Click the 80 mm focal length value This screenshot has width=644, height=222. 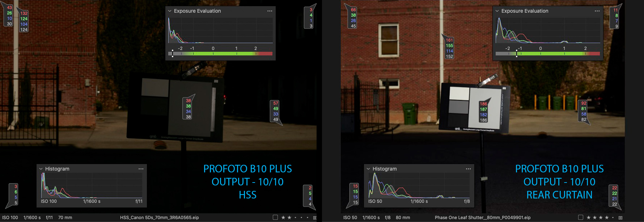coord(403,218)
